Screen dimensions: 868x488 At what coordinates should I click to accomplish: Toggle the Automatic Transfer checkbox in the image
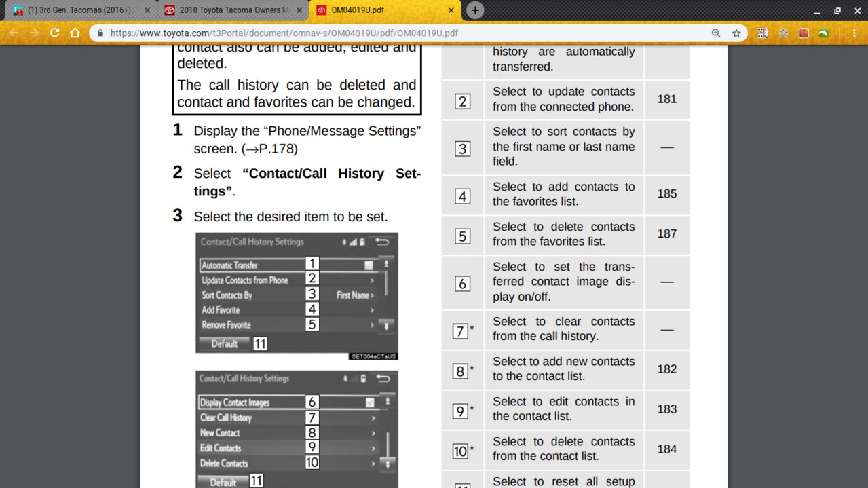[369, 265]
